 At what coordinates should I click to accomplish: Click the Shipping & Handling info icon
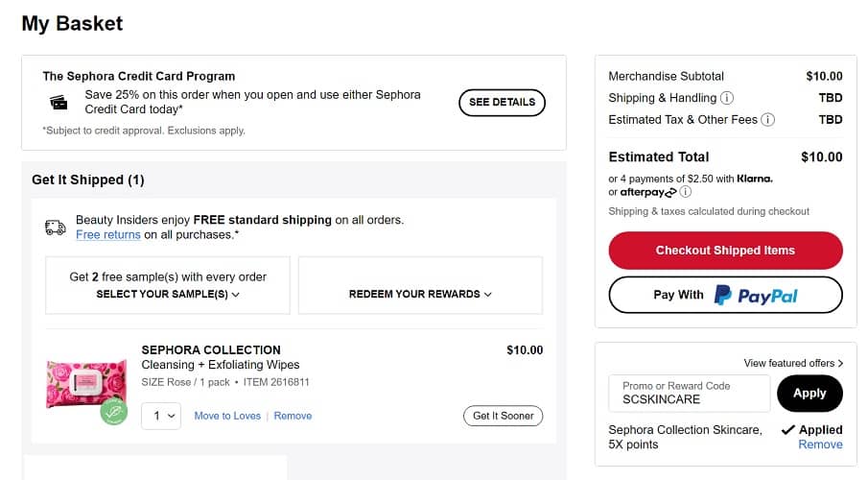(x=727, y=98)
